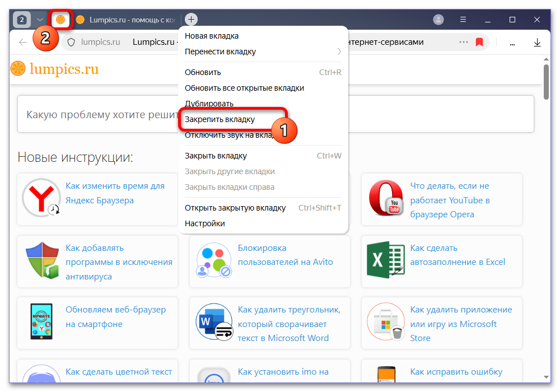
Task: Open a new tab with plus button
Action: (191, 19)
